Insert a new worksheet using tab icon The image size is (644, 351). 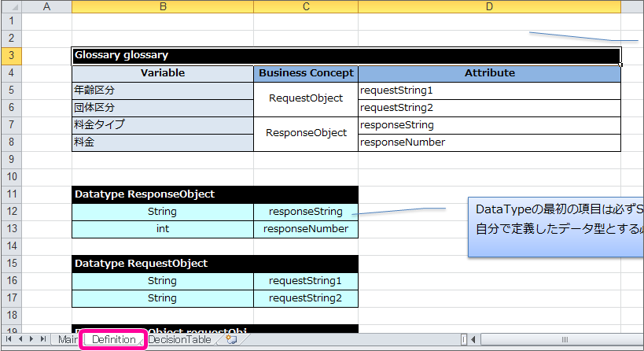[x=230, y=339]
